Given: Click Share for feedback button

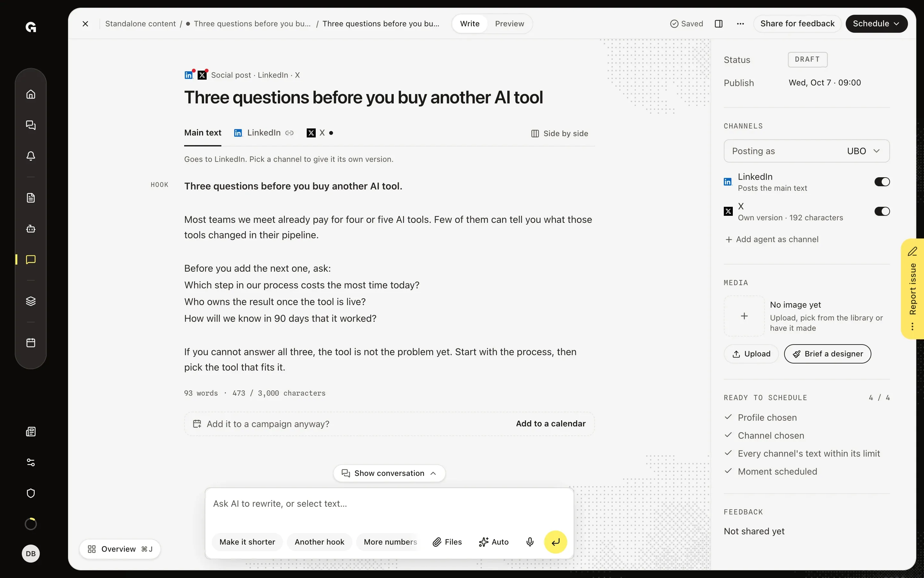Looking at the screenshot, I should tap(797, 24).
